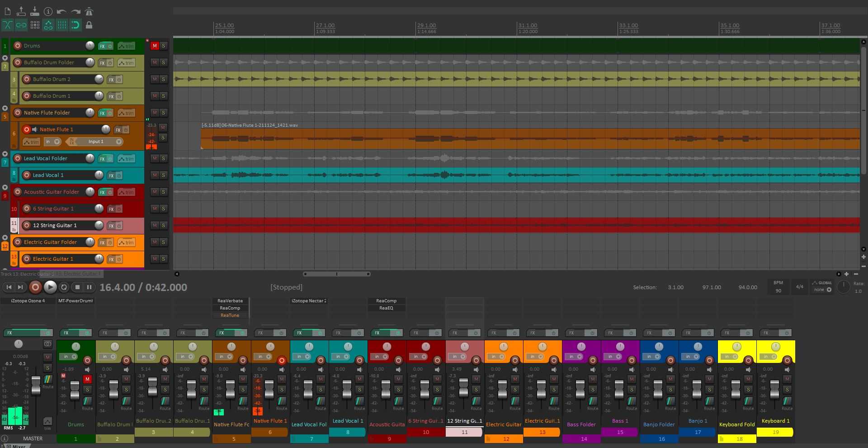This screenshot has height=448, width=868.
Task: Toggle item grouping chain-link icon
Action: click(x=21, y=25)
